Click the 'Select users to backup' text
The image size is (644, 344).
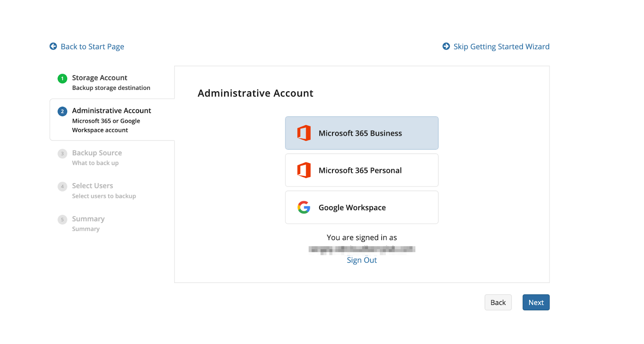(x=104, y=196)
